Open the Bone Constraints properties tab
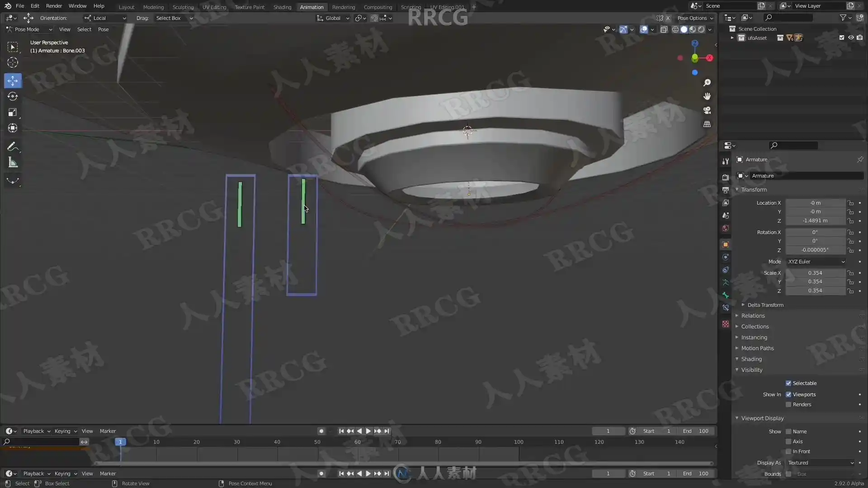 click(x=726, y=308)
